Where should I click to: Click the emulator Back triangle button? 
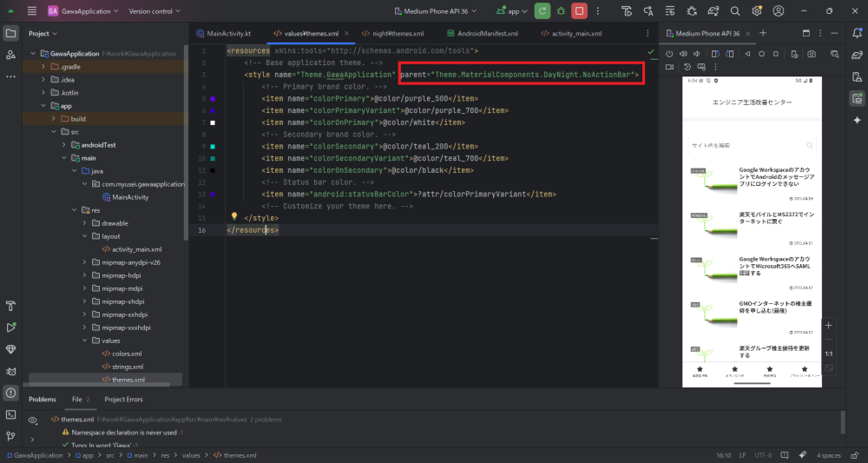tap(746, 54)
